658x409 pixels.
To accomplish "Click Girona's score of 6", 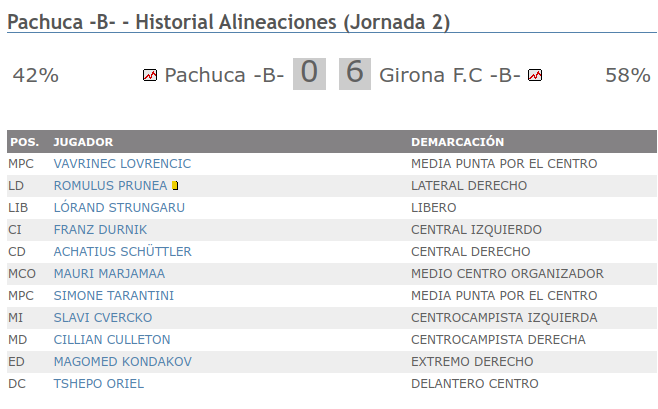I will (355, 74).
